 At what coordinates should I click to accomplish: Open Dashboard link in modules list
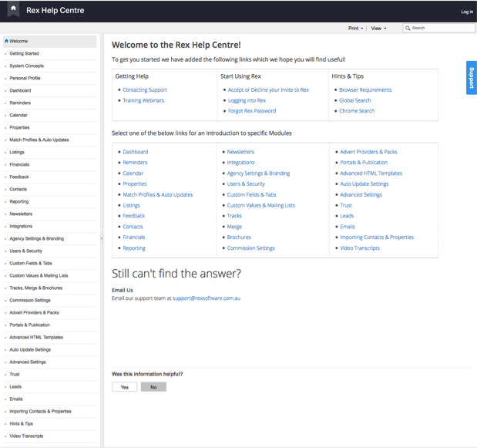[x=136, y=152]
